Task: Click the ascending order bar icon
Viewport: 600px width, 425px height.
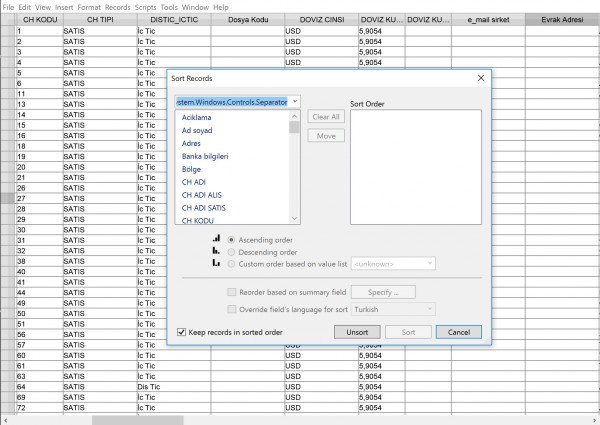Action: coord(217,239)
